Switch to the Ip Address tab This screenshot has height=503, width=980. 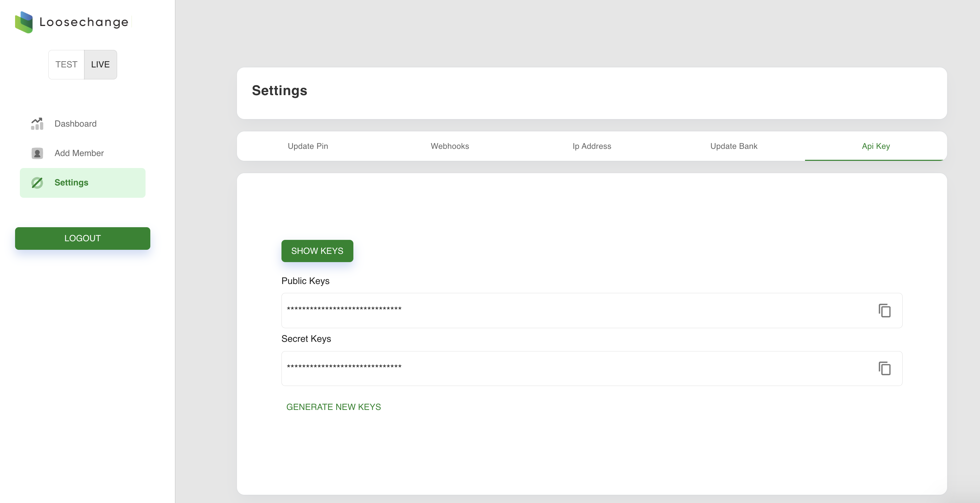(x=592, y=146)
